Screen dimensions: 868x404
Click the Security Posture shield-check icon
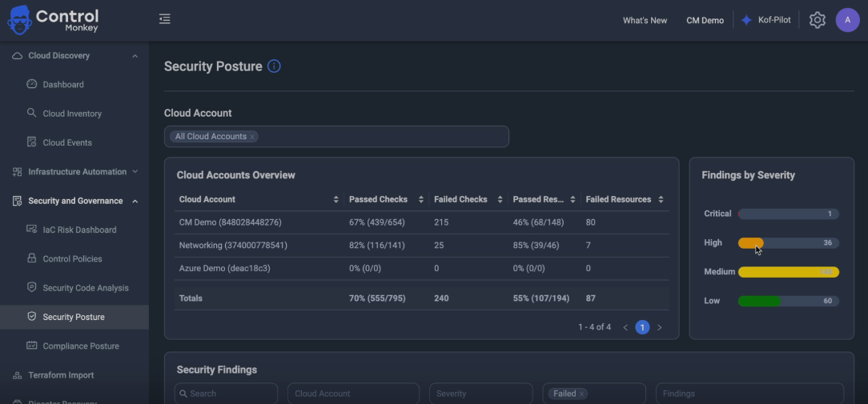[31, 317]
